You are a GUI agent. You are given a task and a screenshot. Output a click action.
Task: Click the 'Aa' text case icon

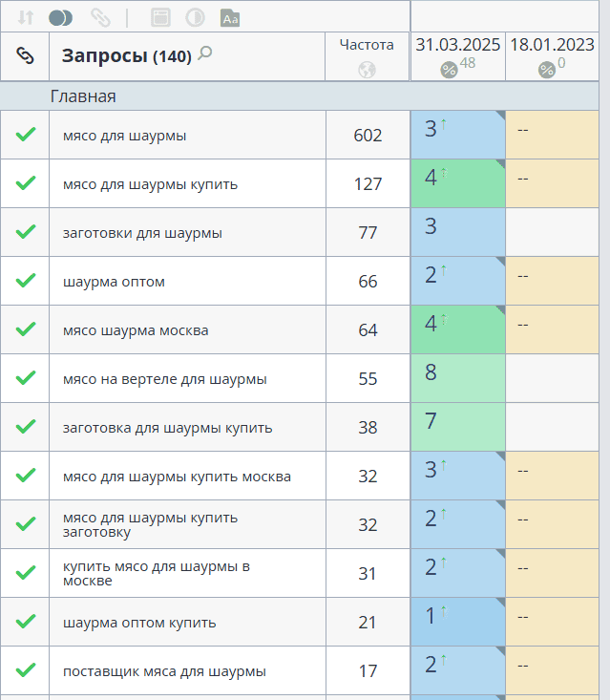coord(229,17)
